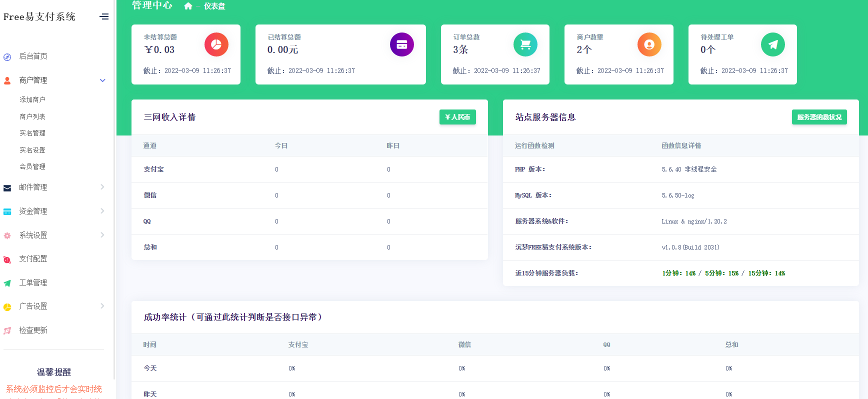
Task: Click the 温馨提醒 heading in sidebar
Action: pos(54,372)
